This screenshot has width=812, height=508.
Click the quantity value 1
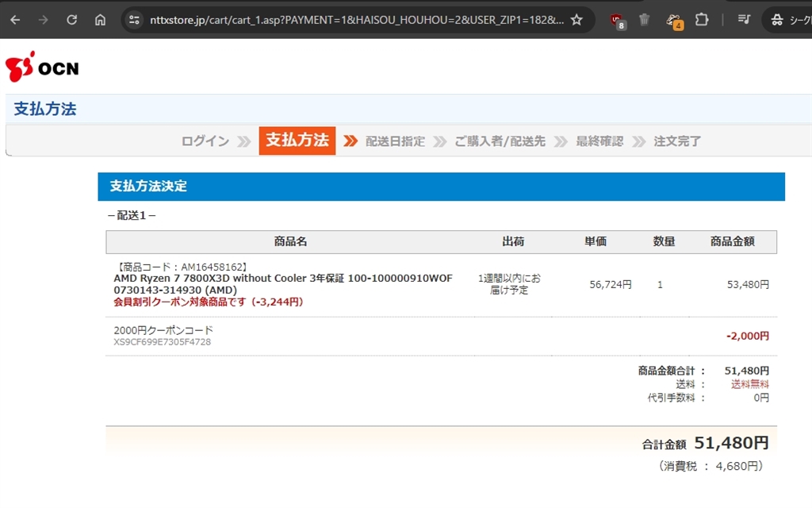pos(660,285)
